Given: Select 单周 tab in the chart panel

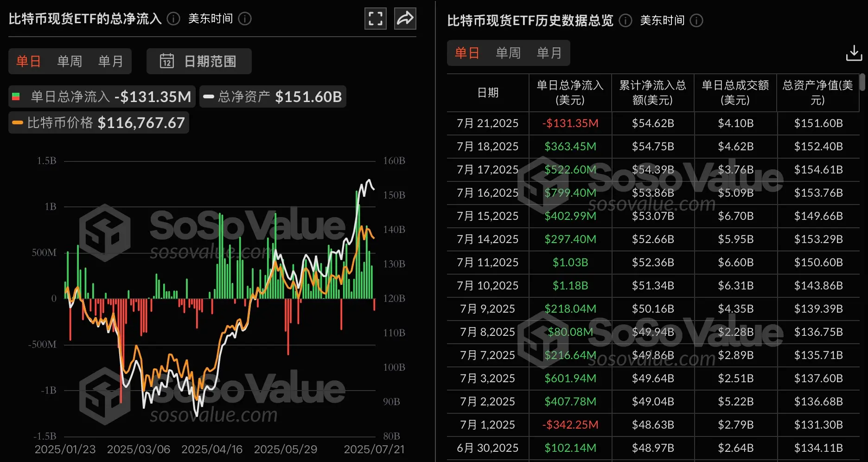Looking at the screenshot, I should click(70, 61).
